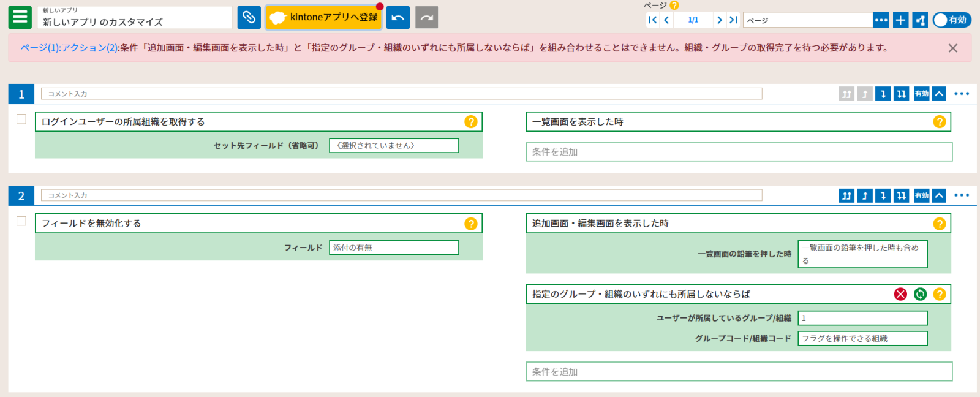
Task: Move action 2 up one position
Action: click(x=865, y=195)
